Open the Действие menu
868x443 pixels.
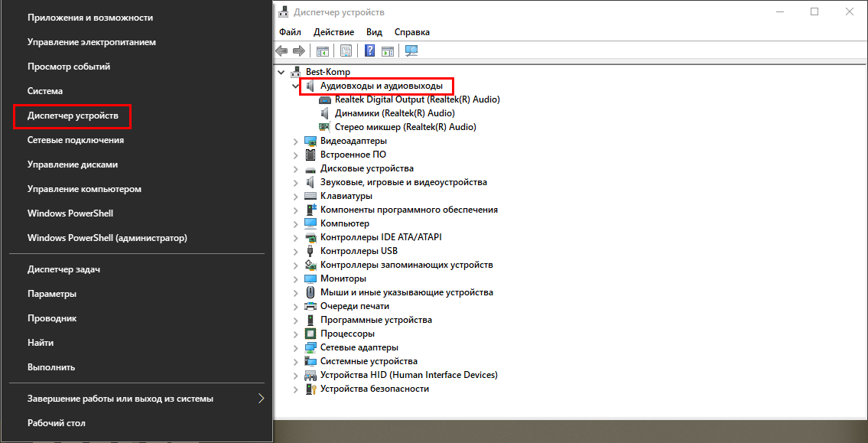pyautogui.click(x=333, y=32)
